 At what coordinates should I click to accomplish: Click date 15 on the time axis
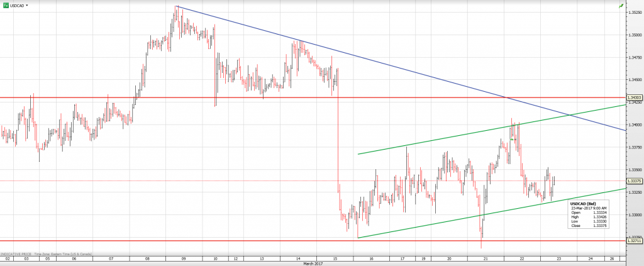point(336,258)
